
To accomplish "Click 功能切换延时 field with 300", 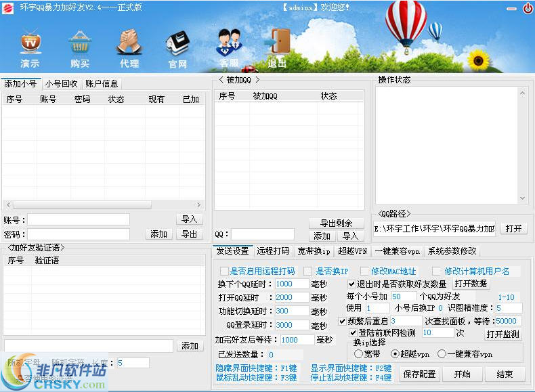I will tap(292, 311).
